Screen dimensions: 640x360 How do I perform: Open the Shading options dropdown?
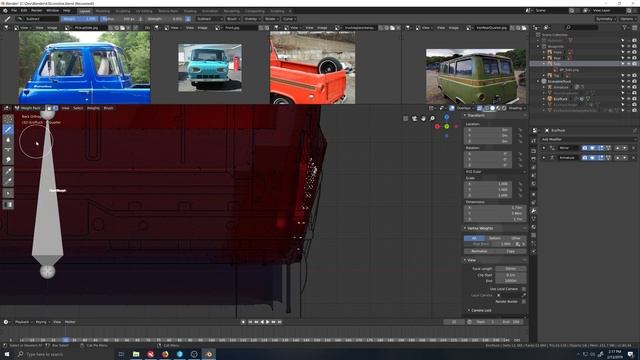(517, 108)
